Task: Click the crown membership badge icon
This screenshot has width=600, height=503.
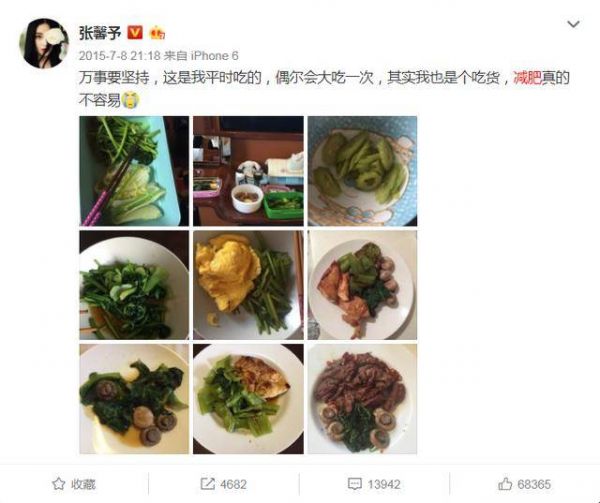Action: pyautogui.click(x=157, y=33)
